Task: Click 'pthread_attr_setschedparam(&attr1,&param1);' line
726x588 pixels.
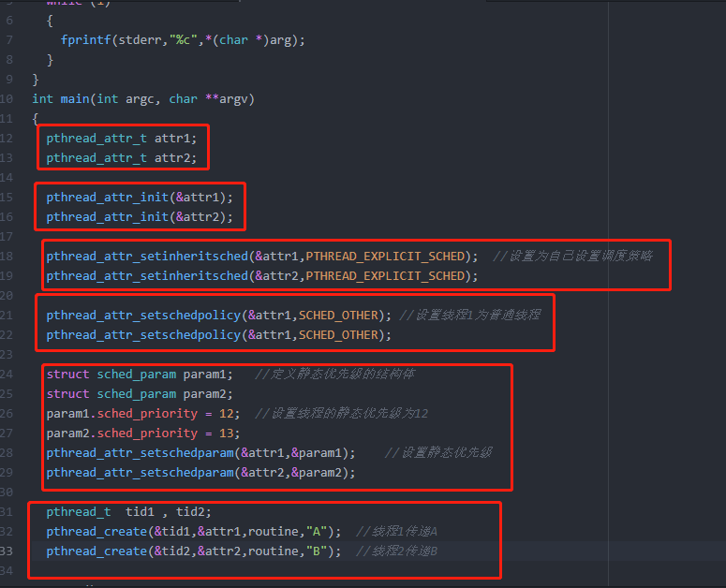Action: [x=200, y=453]
